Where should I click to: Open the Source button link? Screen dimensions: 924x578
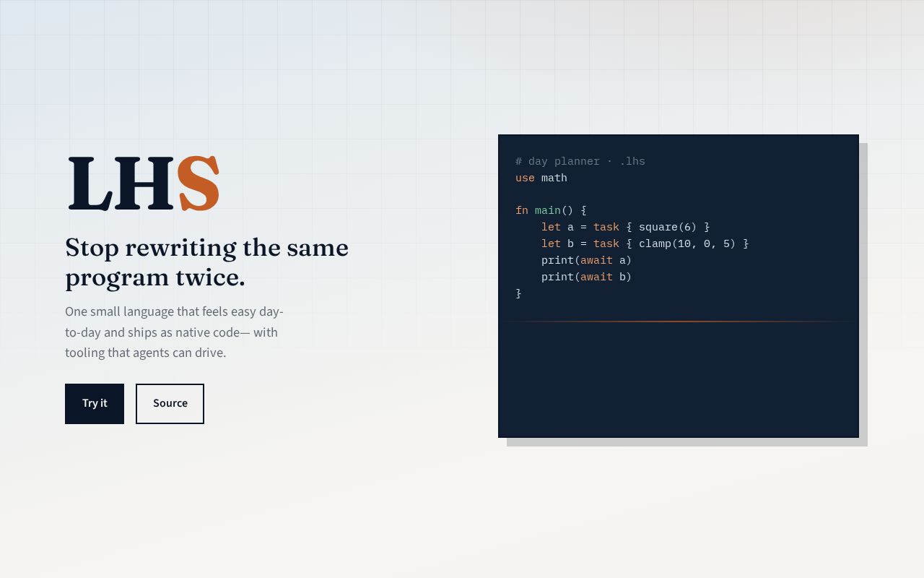click(170, 404)
